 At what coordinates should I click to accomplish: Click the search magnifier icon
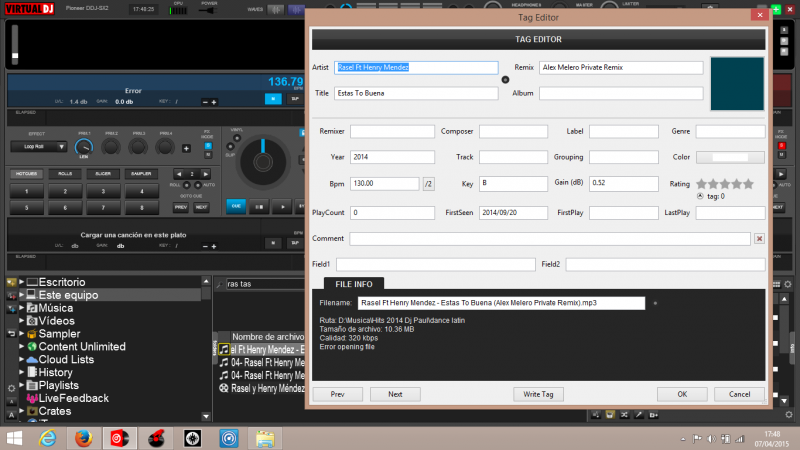coord(219,284)
